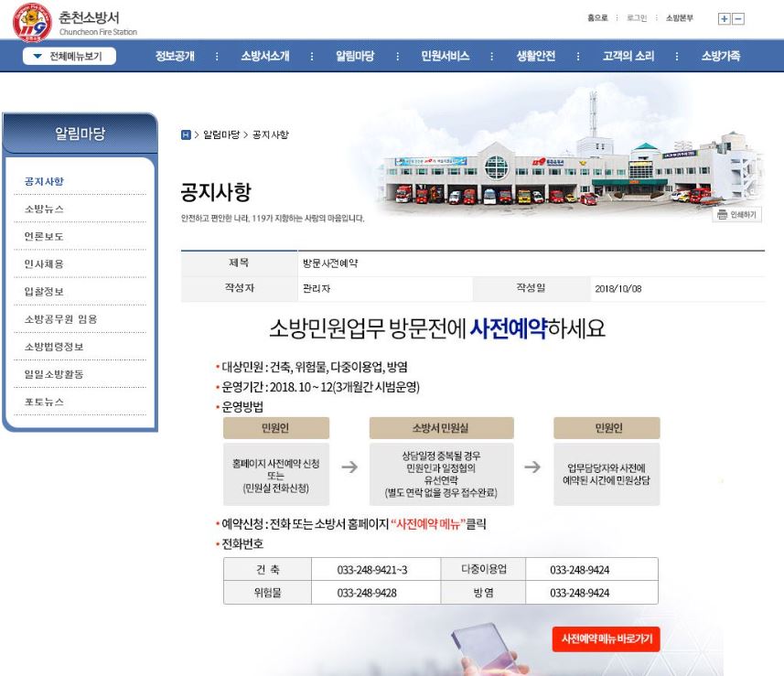
Task: Click the home icon in breadcrumb
Action: 186,134
